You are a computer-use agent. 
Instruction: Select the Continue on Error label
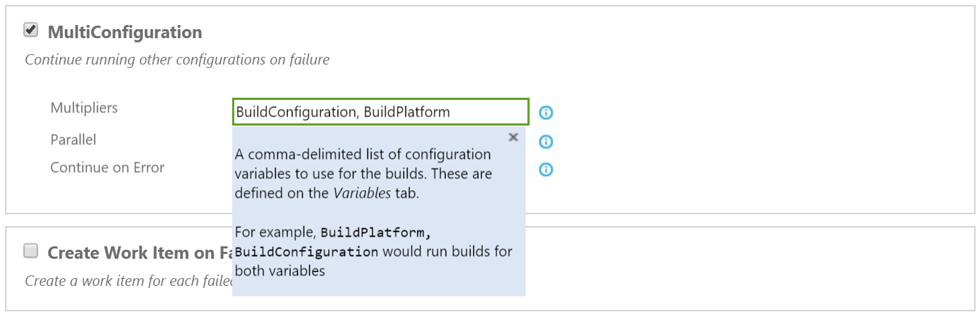pyautogui.click(x=107, y=167)
